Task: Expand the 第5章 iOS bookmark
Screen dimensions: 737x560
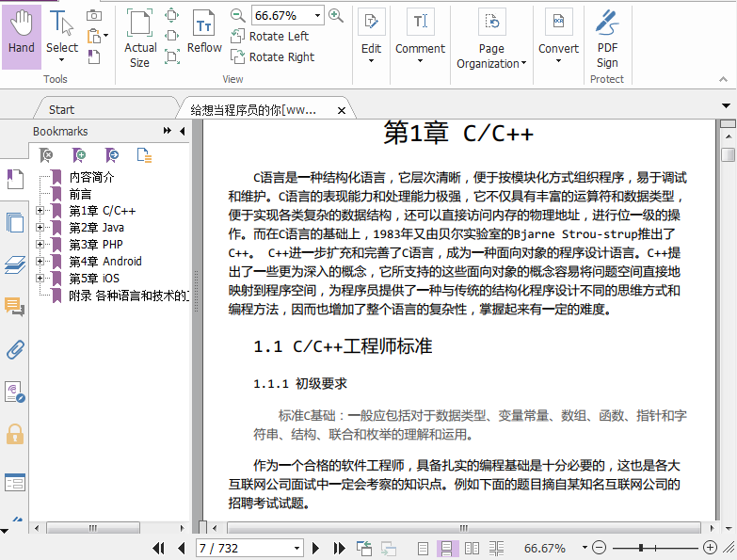Action: coord(40,279)
